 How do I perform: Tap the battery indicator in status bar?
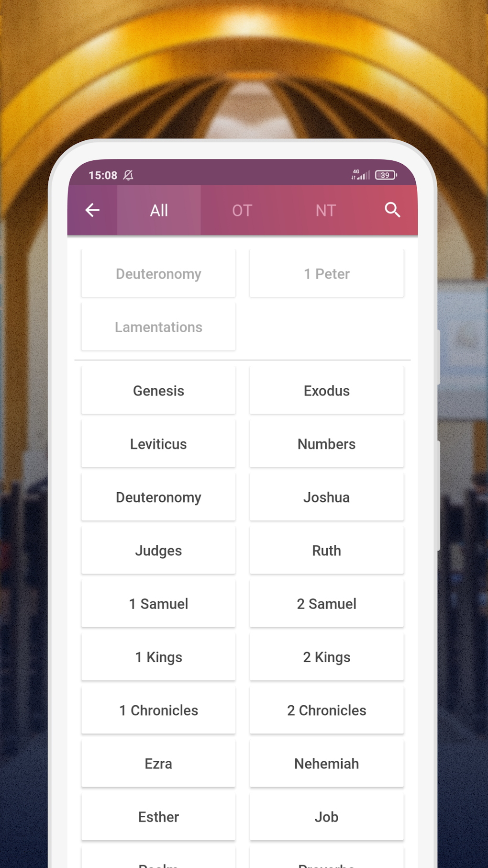click(386, 175)
